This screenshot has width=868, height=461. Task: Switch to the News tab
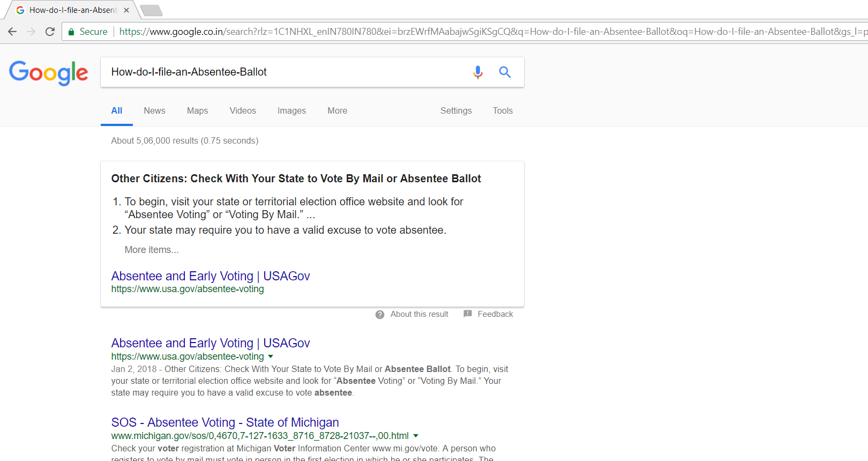click(x=154, y=111)
